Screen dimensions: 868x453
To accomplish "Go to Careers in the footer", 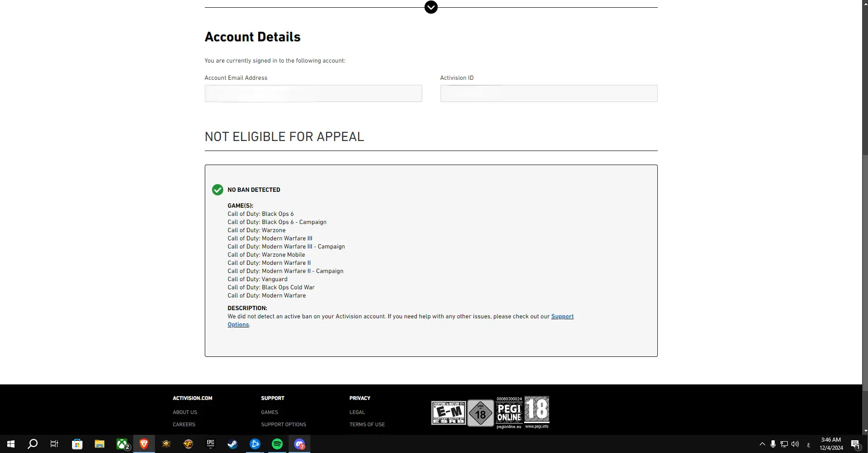I will coord(184,424).
